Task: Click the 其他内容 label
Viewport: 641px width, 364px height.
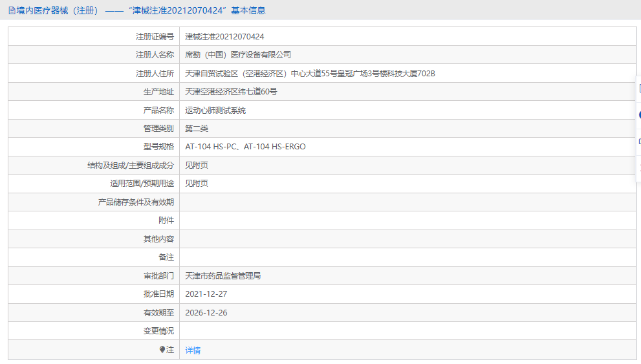Action: point(158,239)
